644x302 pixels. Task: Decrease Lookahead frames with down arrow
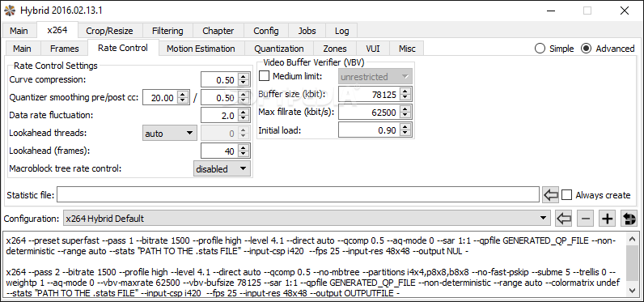pos(244,155)
